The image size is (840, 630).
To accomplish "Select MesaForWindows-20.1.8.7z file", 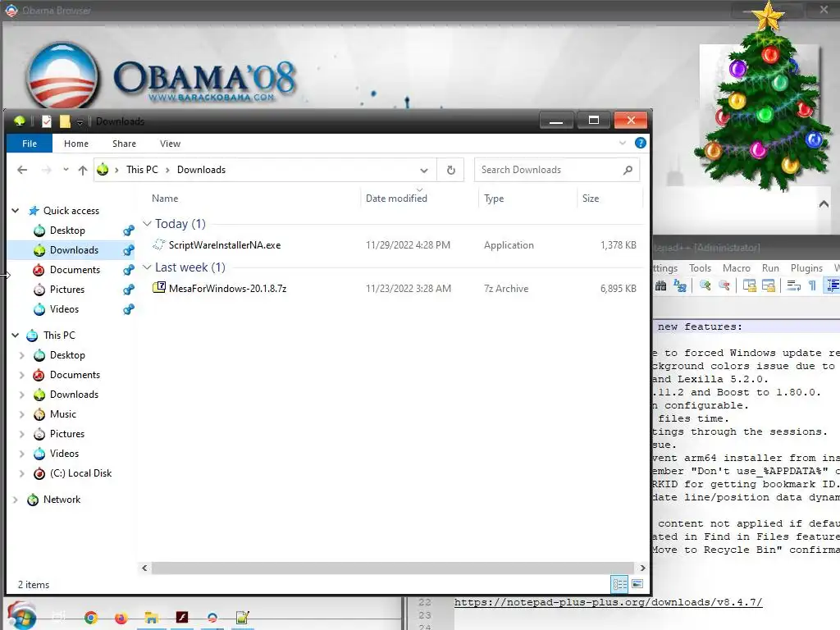I will 228,289.
